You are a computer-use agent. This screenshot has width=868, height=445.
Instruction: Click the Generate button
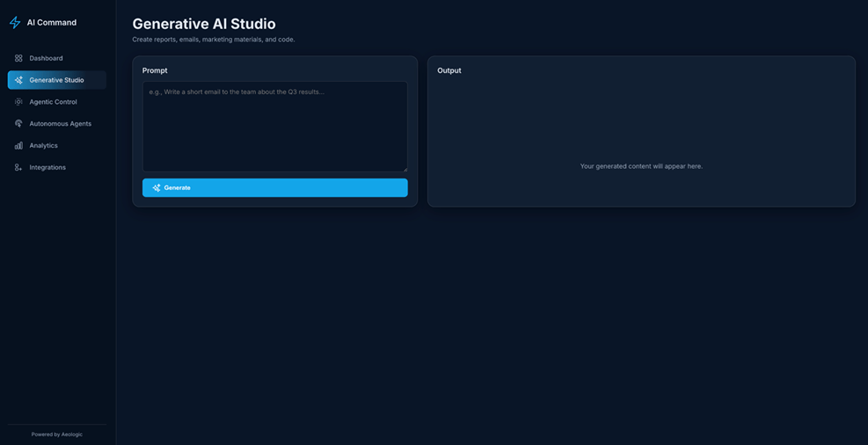pos(275,187)
